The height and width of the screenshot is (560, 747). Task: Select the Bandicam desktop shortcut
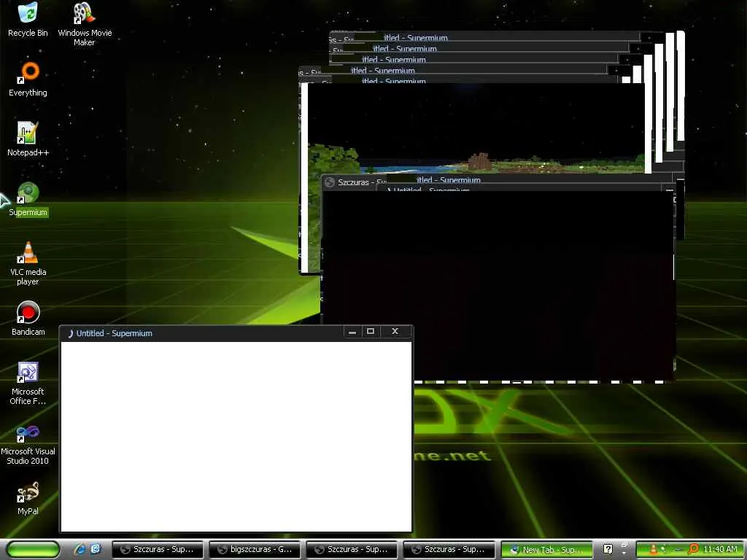click(x=28, y=318)
